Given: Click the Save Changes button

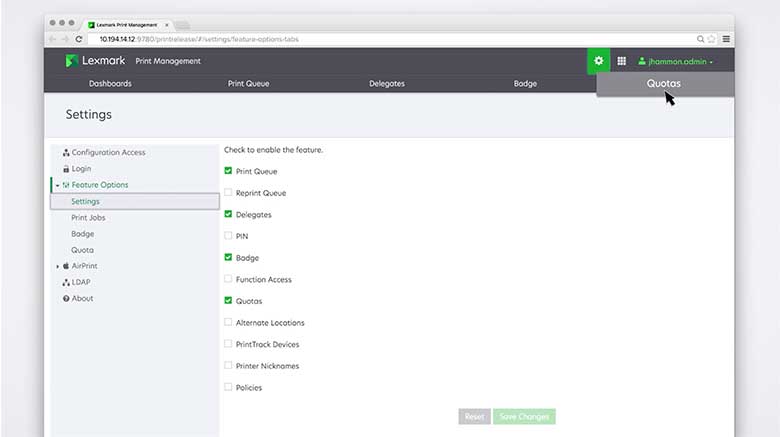Looking at the screenshot, I should (x=523, y=416).
